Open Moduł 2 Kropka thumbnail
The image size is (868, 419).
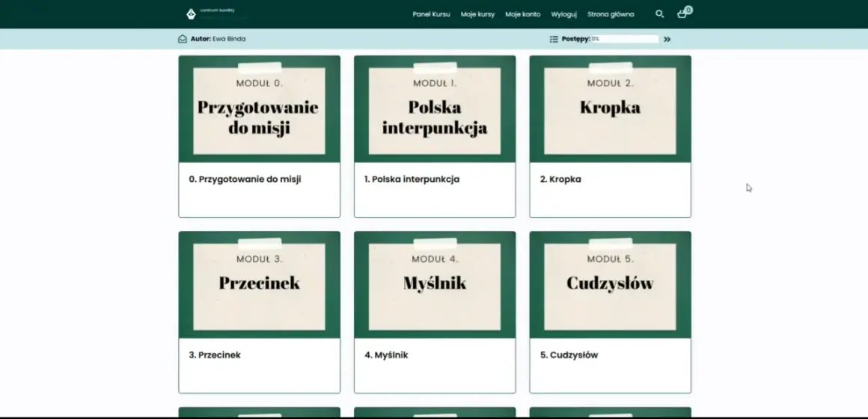[x=610, y=109]
